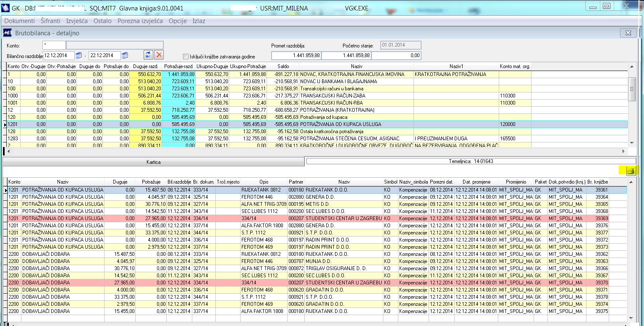The height and width of the screenshot is (326, 644).
Task: Click the Kartica button
Action: [153, 162]
